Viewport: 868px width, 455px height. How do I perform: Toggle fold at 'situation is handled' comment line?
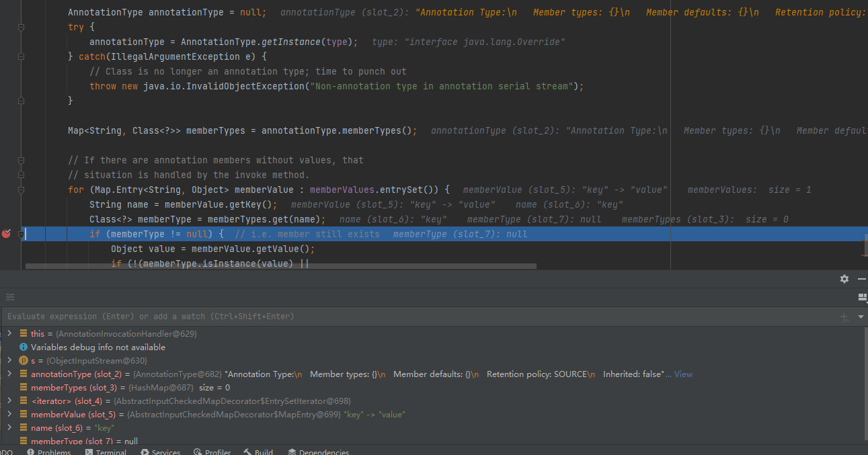22,175
